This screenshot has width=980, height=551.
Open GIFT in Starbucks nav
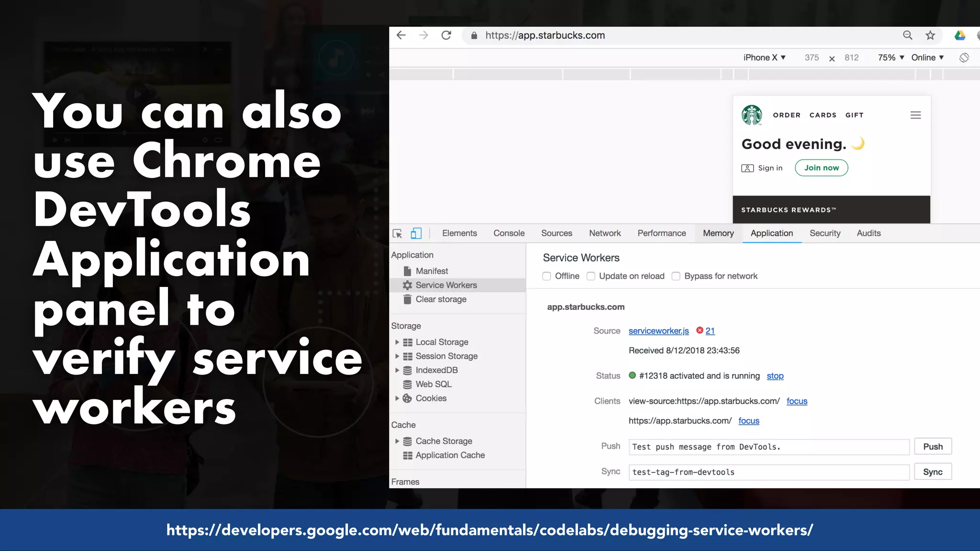854,115
